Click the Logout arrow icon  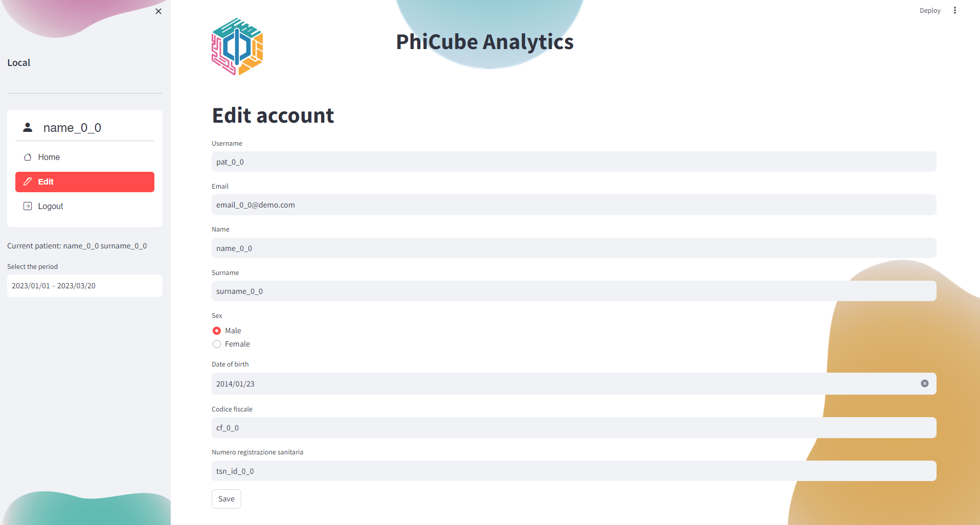point(28,206)
